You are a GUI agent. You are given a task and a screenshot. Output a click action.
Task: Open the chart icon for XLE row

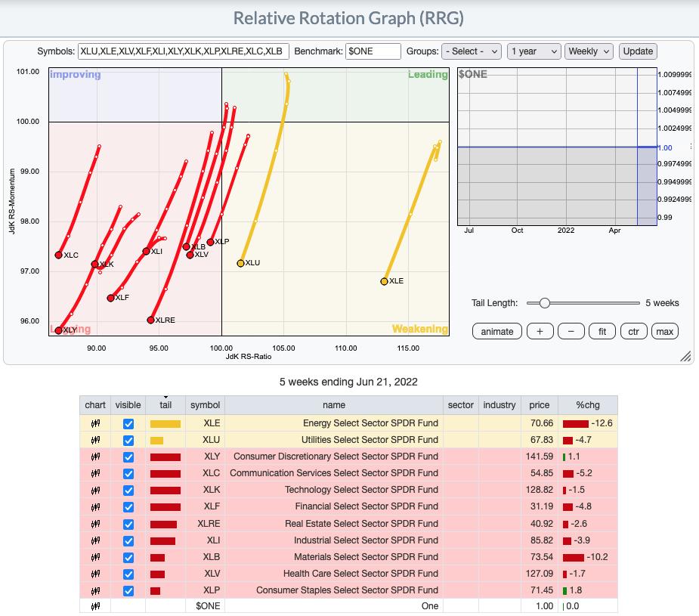point(95,423)
